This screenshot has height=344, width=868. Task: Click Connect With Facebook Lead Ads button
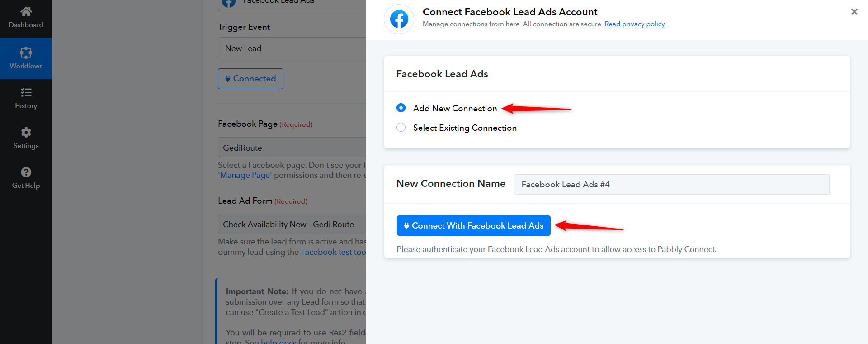point(473,225)
